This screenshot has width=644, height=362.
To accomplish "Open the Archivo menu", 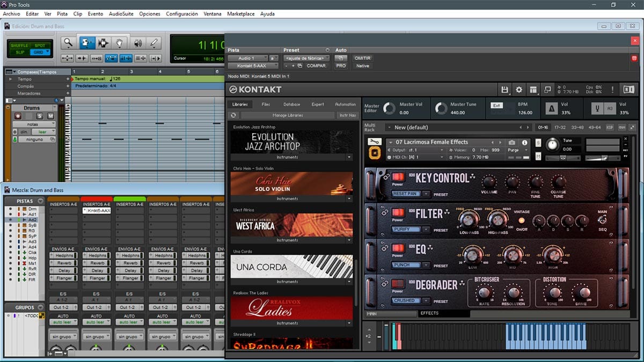I will tap(12, 14).
